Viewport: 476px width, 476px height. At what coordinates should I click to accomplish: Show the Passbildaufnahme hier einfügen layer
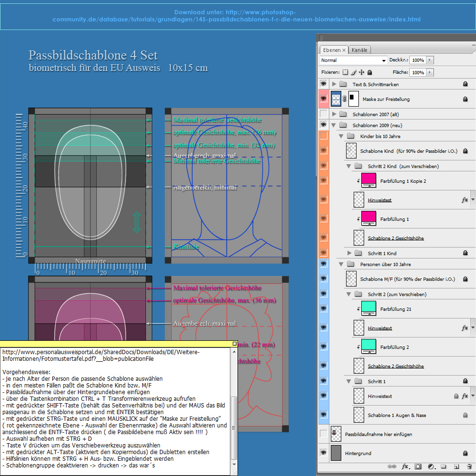324,434
